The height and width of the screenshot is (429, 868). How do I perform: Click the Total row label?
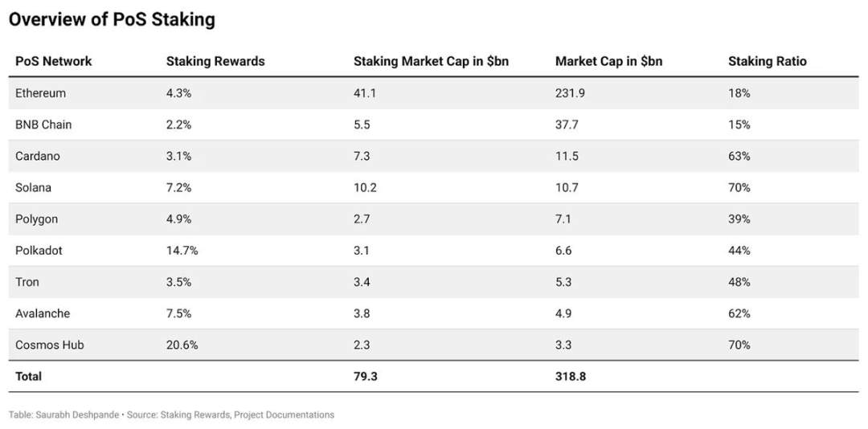pyautogui.click(x=28, y=376)
